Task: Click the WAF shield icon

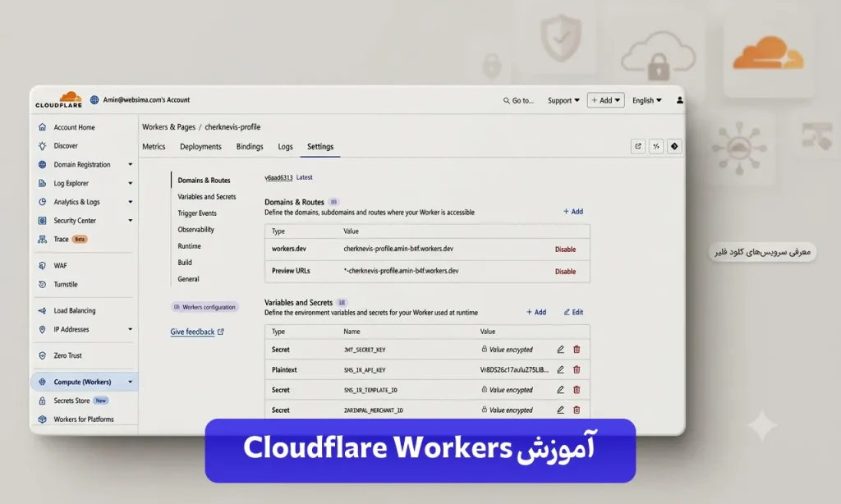Action: pyautogui.click(x=43, y=265)
